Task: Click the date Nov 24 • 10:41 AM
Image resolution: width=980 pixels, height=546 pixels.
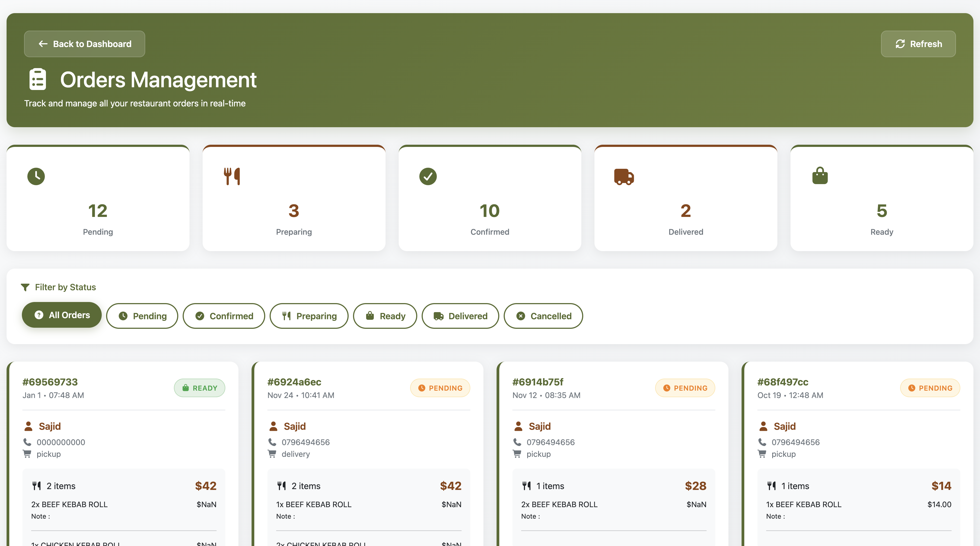Action: pos(301,395)
